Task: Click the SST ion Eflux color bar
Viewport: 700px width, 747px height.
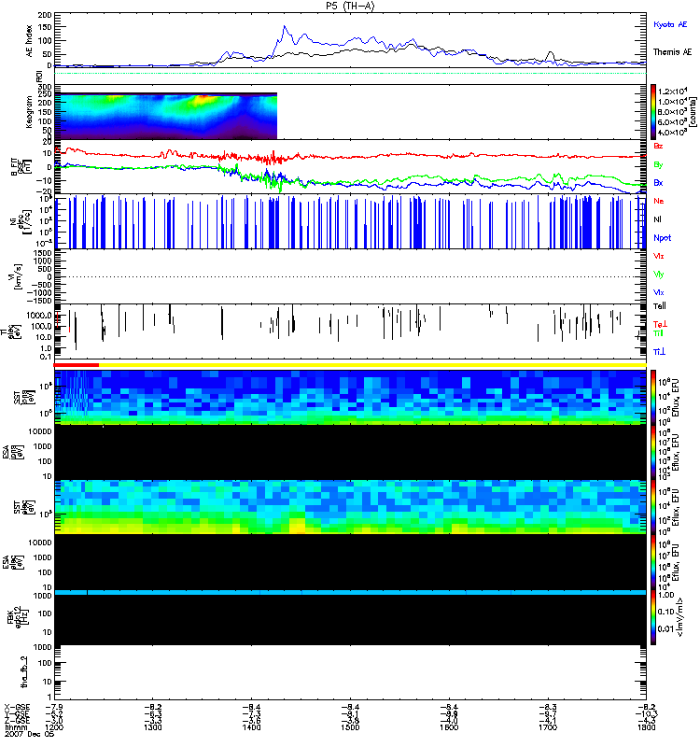Action: coord(653,397)
